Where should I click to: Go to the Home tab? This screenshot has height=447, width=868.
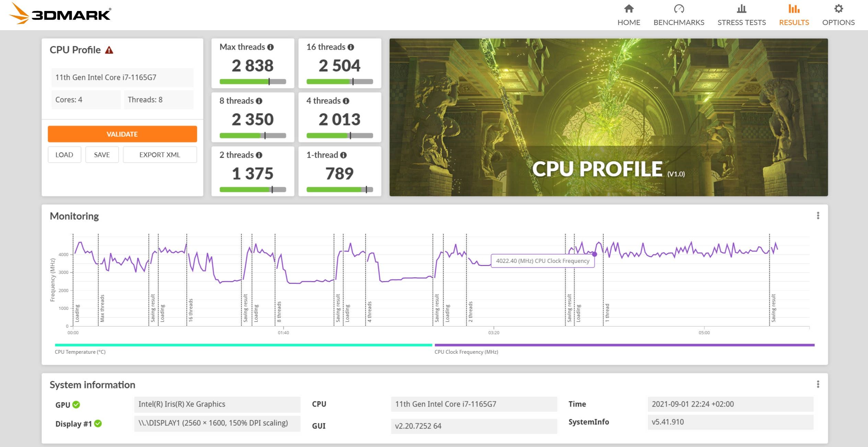pyautogui.click(x=629, y=15)
